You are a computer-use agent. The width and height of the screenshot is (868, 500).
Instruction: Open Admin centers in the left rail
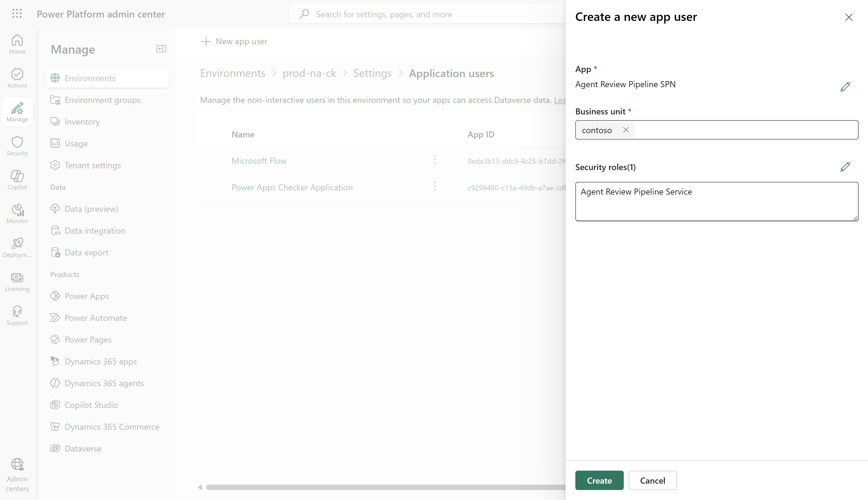tap(17, 475)
